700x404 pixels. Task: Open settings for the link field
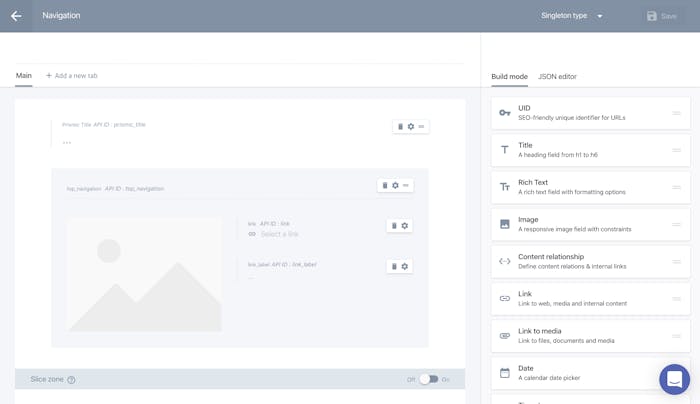404,226
